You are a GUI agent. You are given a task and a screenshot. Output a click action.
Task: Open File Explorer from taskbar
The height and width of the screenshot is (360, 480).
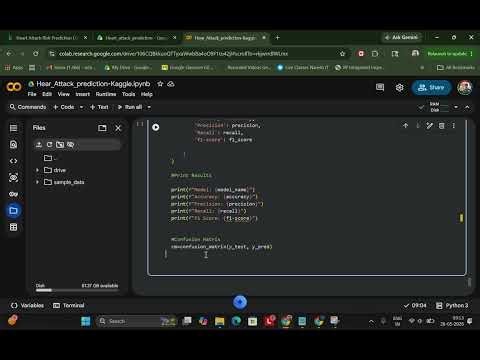coord(220,321)
